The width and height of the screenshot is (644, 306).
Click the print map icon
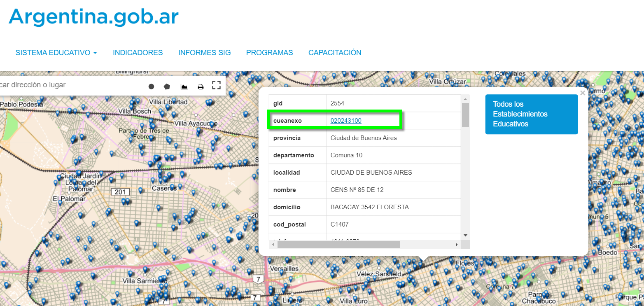[201, 86]
